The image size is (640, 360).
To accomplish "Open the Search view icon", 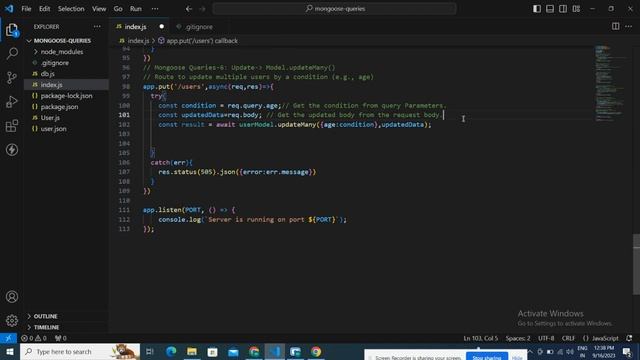I will (x=12, y=53).
